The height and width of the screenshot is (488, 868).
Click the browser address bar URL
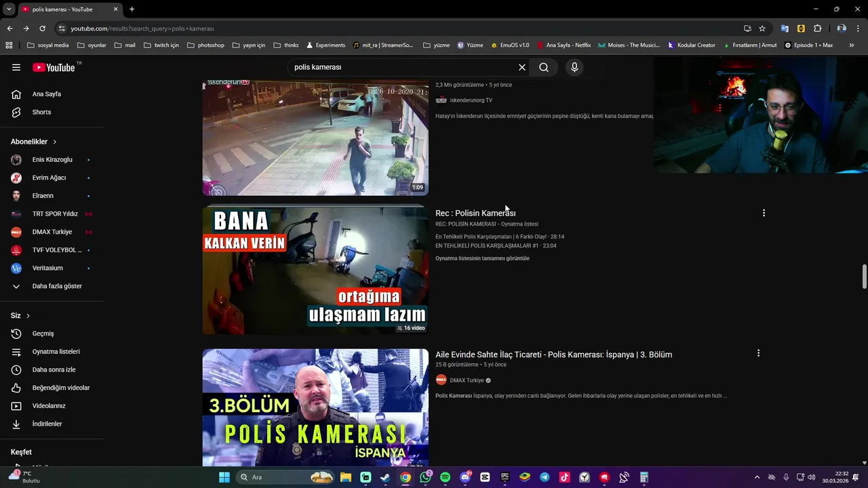click(x=142, y=28)
